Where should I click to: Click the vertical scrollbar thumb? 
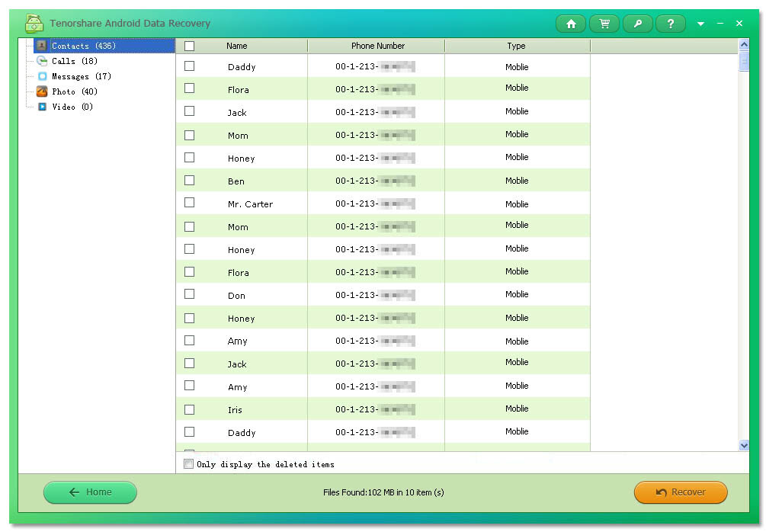pyautogui.click(x=744, y=61)
